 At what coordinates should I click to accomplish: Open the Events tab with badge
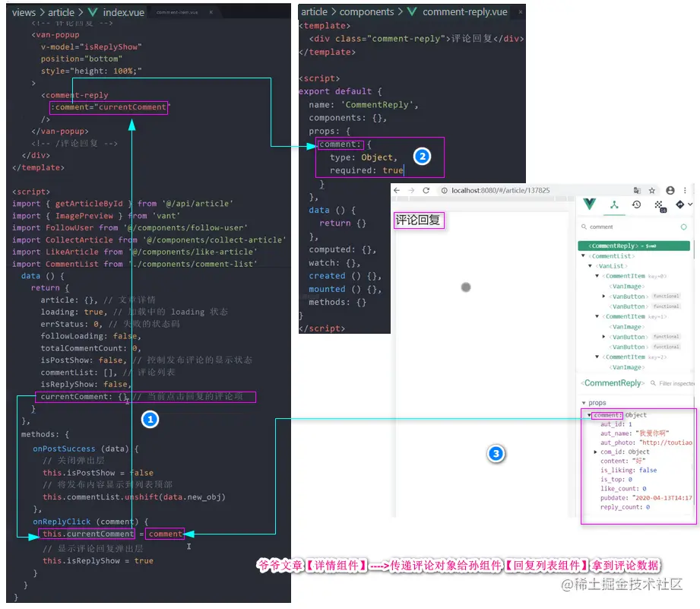click(x=660, y=206)
